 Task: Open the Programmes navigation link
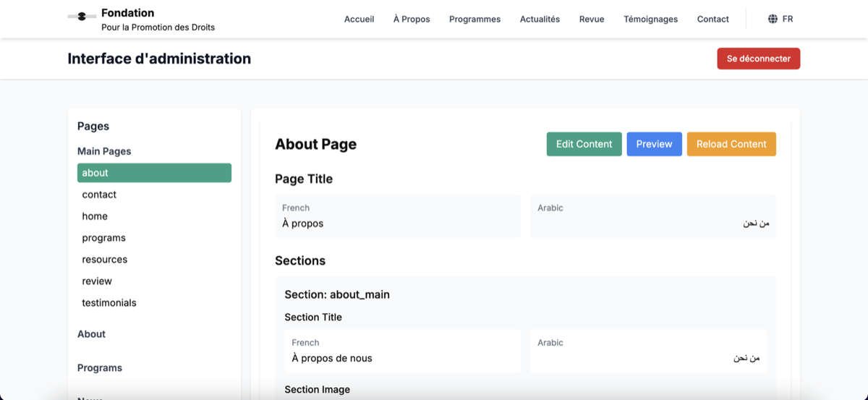point(475,19)
